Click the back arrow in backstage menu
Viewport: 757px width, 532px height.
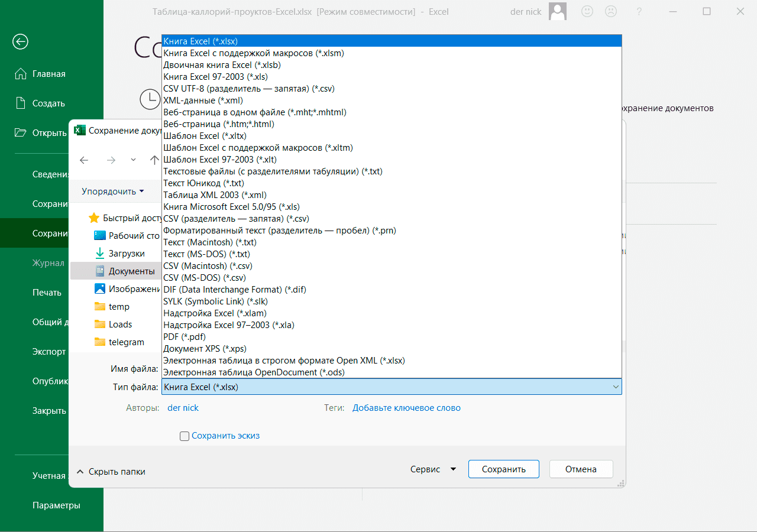21,41
